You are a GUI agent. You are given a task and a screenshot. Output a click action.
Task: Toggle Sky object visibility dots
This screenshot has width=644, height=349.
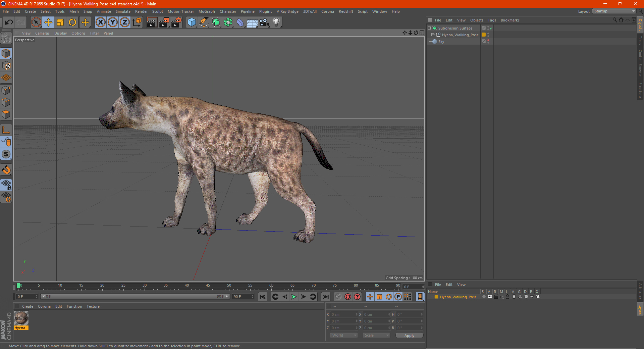coord(488,41)
